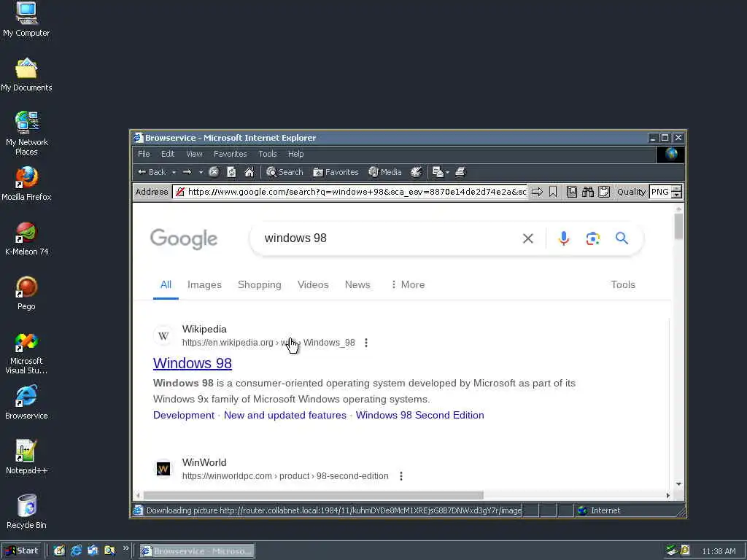Click the Back button in IE toolbar
The image size is (747, 560).
[x=152, y=172]
